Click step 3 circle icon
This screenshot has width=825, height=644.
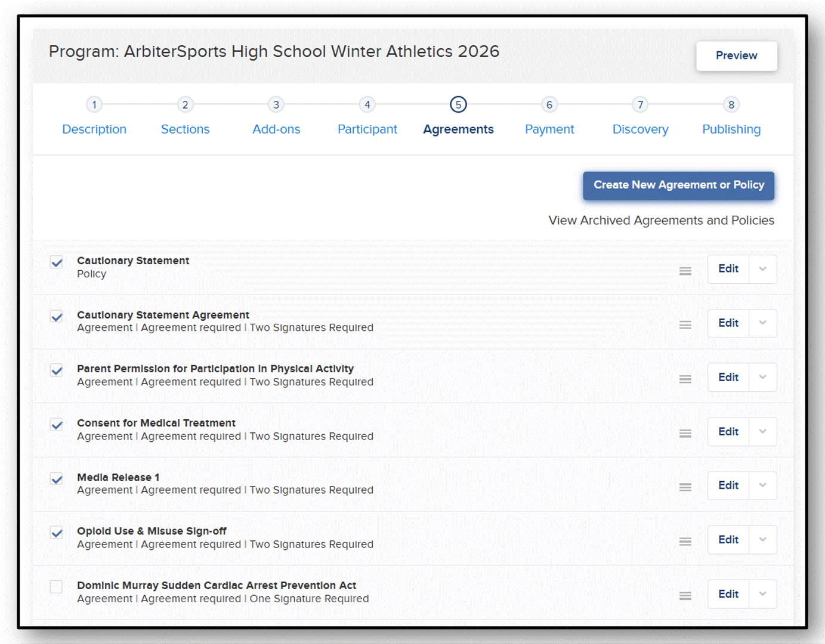[x=276, y=104]
